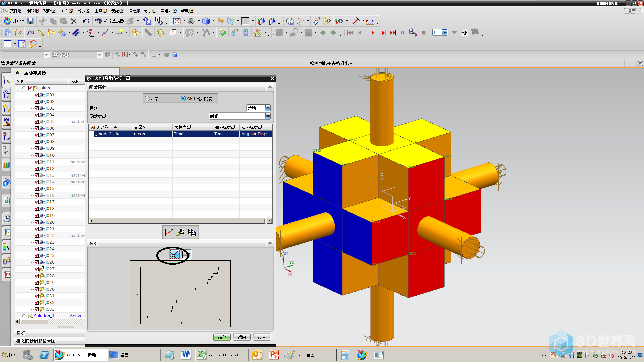
Task: Click the Windows 开始 start button
Action: [x=9, y=355]
